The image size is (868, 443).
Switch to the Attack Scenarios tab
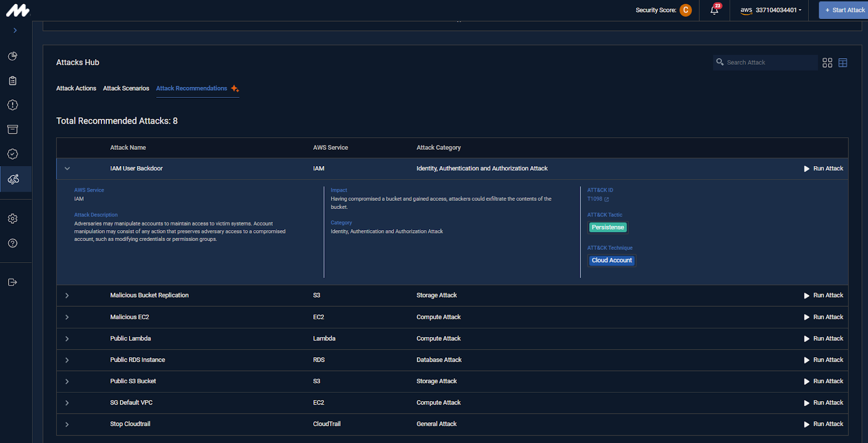(x=126, y=88)
